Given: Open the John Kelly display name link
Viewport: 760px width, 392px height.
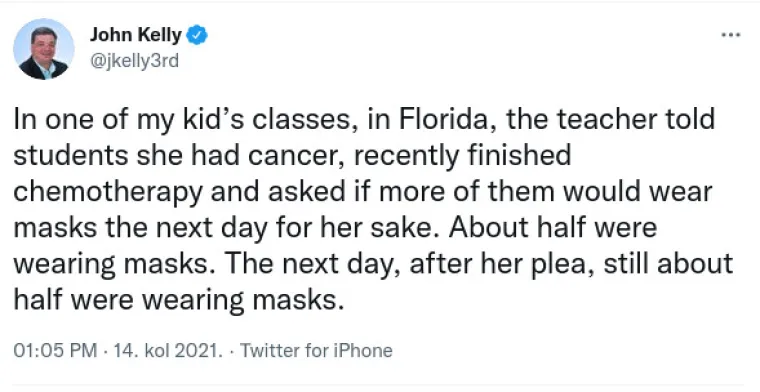Looking at the screenshot, I should (x=136, y=35).
